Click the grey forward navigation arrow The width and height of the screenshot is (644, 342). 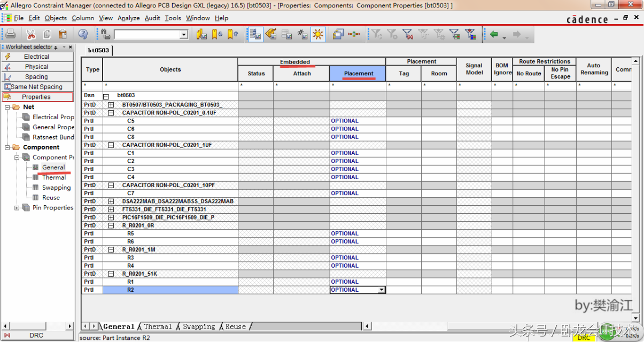pyautogui.click(x=517, y=34)
